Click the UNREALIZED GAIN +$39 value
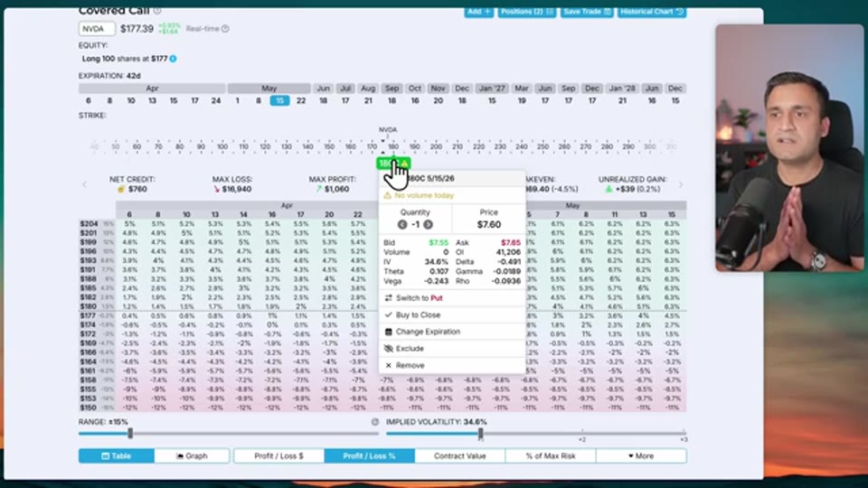This screenshot has height=488, width=868. tap(637, 189)
